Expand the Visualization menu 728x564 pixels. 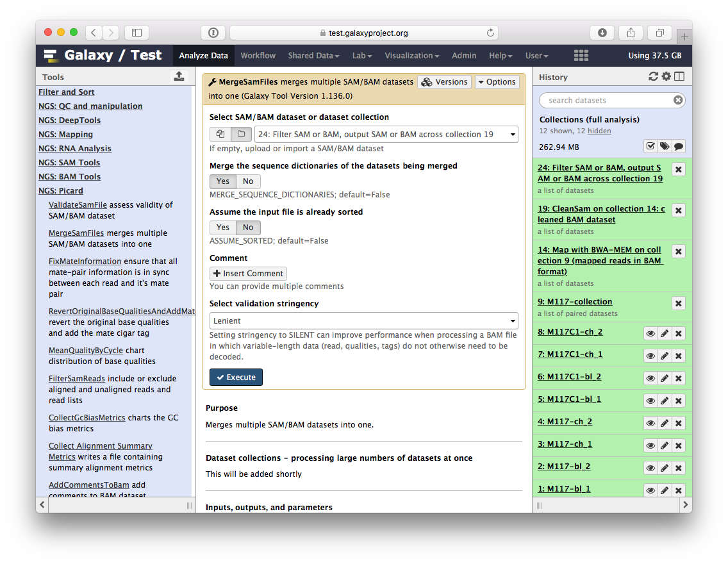click(x=411, y=55)
